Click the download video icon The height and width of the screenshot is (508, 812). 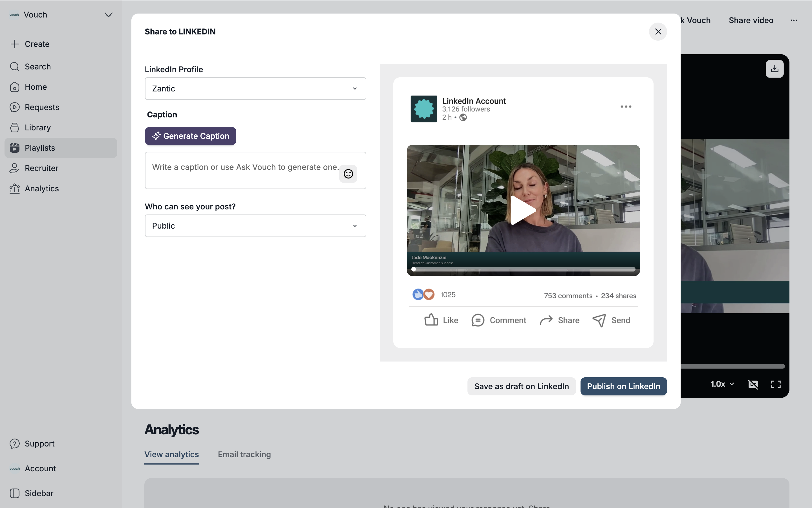775,69
